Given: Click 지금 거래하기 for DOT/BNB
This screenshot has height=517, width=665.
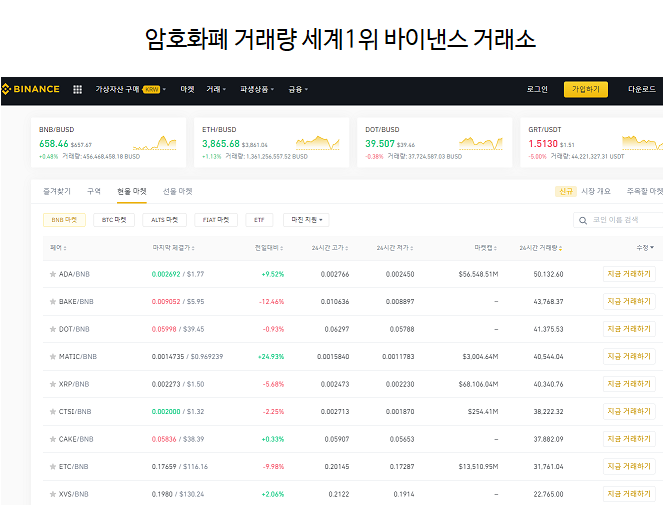Looking at the screenshot, I should click(x=629, y=329).
